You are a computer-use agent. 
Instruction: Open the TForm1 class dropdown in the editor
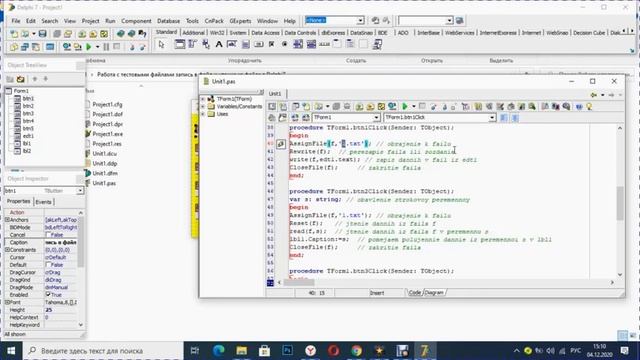(376, 118)
